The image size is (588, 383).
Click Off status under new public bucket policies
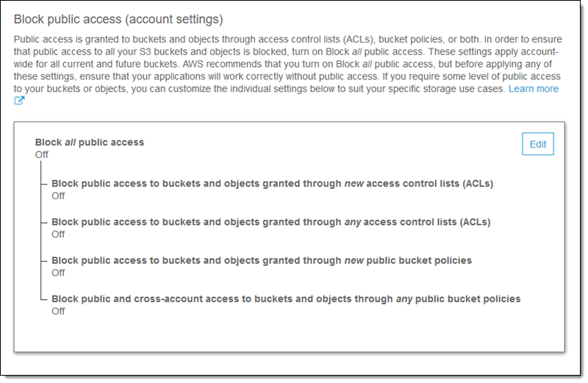point(58,273)
